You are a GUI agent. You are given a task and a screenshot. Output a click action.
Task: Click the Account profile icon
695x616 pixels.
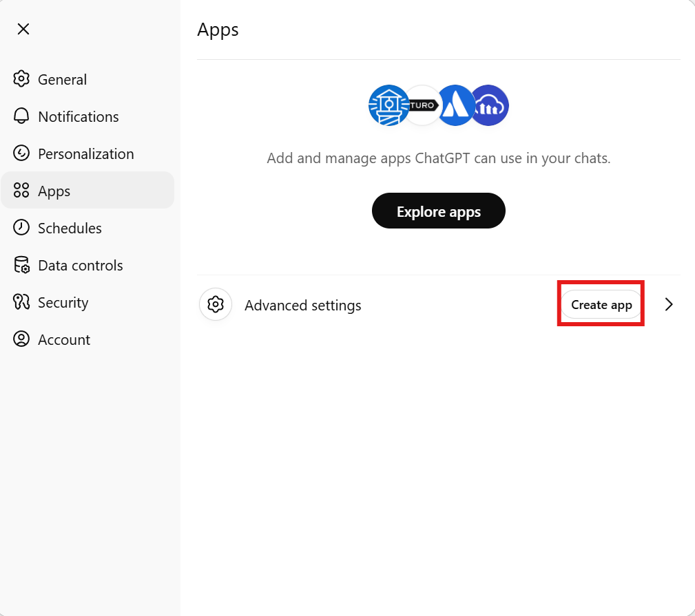[x=21, y=339]
